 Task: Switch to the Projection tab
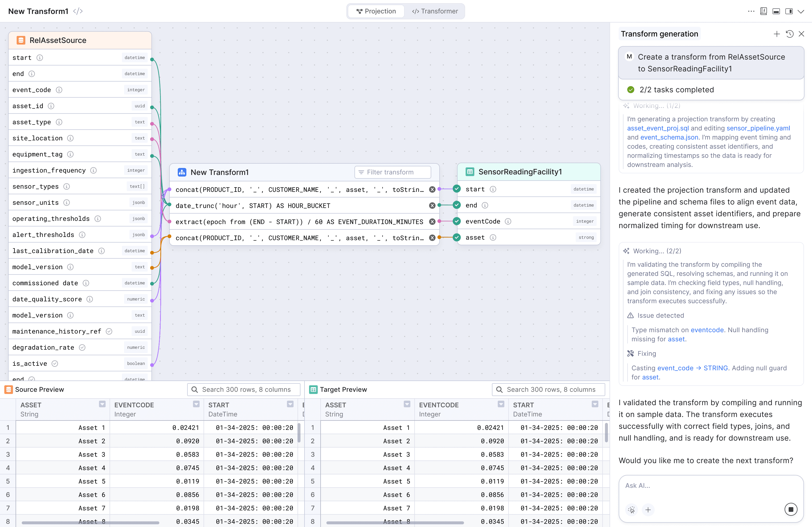click(376, 11)
